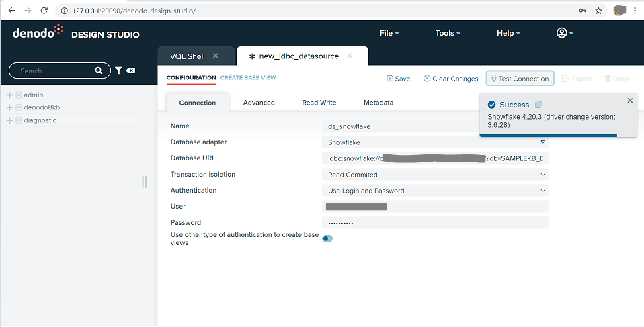Image resolution: width=644 pixels, height=327 pixels.
Task: Click the CREATE BASE VIEW link
Action: [x=248, y=77]
